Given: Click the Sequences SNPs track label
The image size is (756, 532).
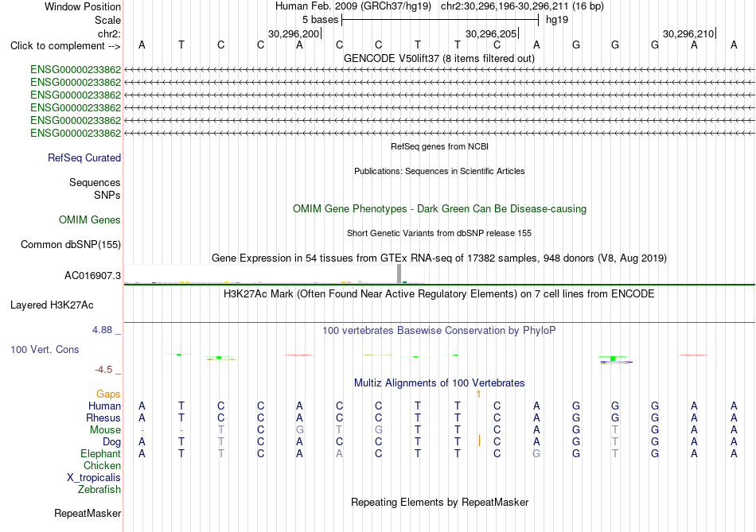Looking at the screenshot, I should 95,188.
